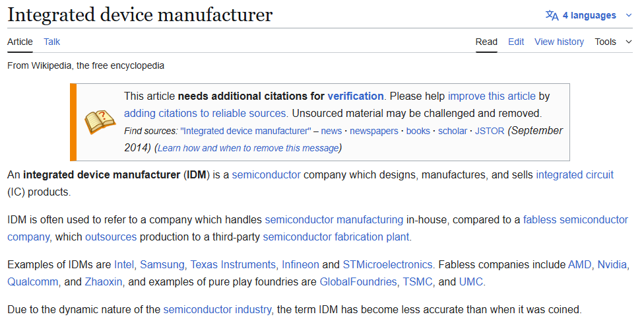Open the 'integrated circuit' link
The image size is (644, 333).
[x=574, y=175]
